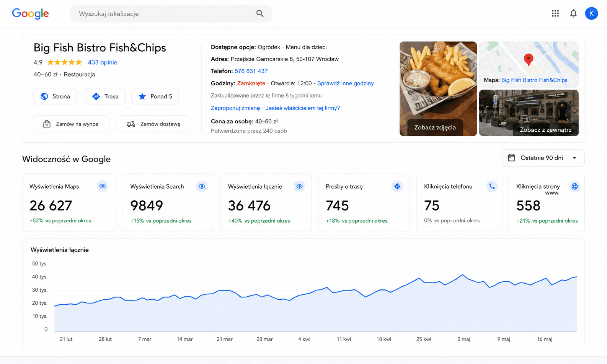The image size is (607, 364).
Task: Click the 745 route requests value
Action: tap(337, 206)
